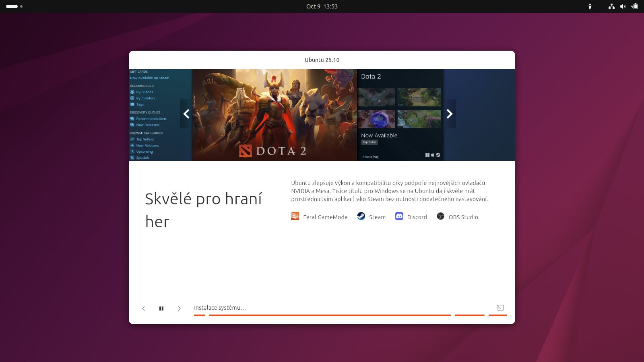Click "Specials" in the Steam sidebar
The height and width of the screenshot is (362, 644).
click(x=142, y=158)
